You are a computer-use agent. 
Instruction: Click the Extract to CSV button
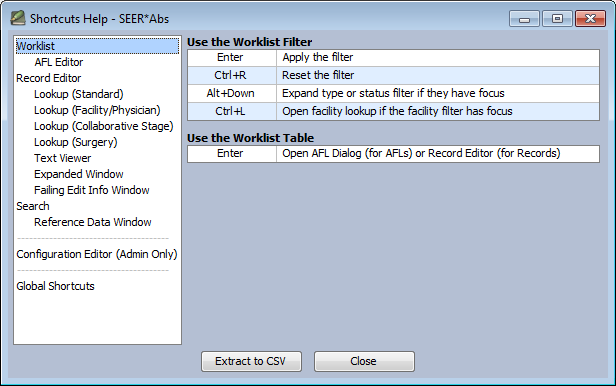(x=251, y=361)
